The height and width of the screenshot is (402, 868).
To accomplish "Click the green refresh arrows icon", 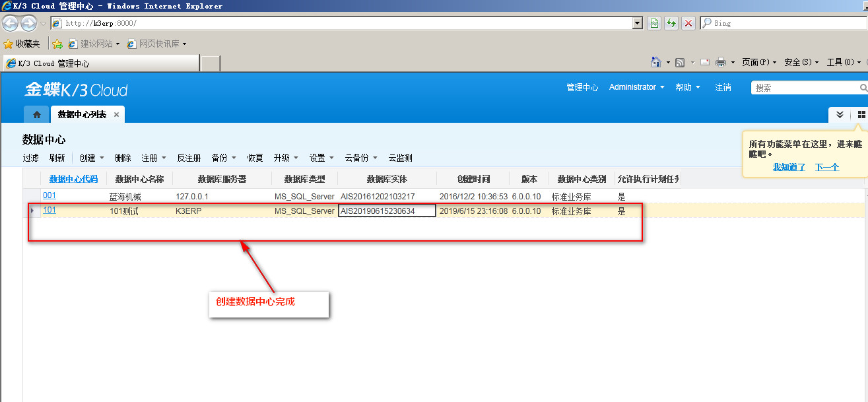I will click(671, 23).
